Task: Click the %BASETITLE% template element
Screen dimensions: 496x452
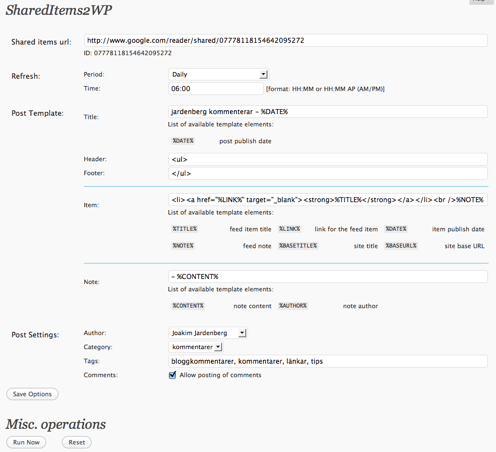Action: tap(298, 246)
